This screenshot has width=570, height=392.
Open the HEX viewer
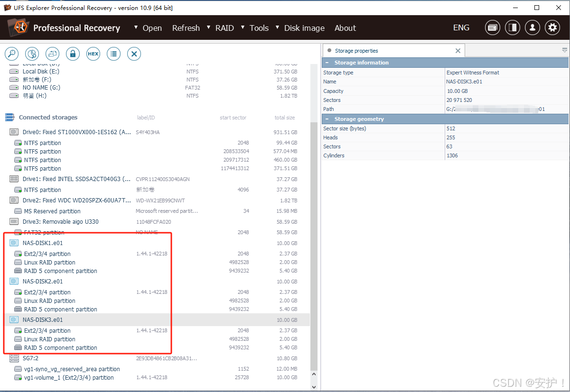(93, 54)
